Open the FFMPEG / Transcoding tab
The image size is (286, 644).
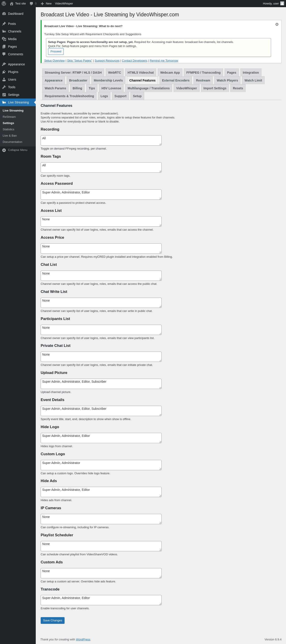(x=203, y=73)
